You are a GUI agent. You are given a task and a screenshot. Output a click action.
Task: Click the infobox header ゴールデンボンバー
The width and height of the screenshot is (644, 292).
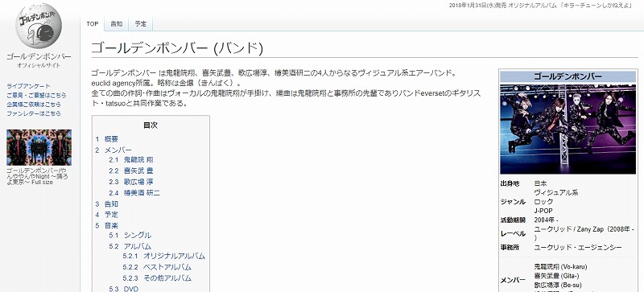click(x=568, y=76)
